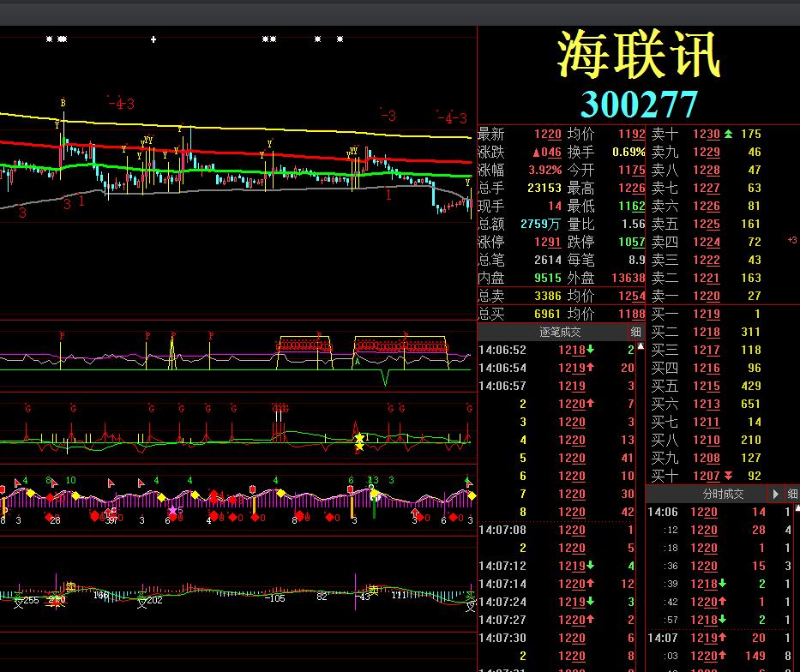800x672 pixels.
Task: Select the pink star marker in the indicator panel
Action: (x=172, y=510)
